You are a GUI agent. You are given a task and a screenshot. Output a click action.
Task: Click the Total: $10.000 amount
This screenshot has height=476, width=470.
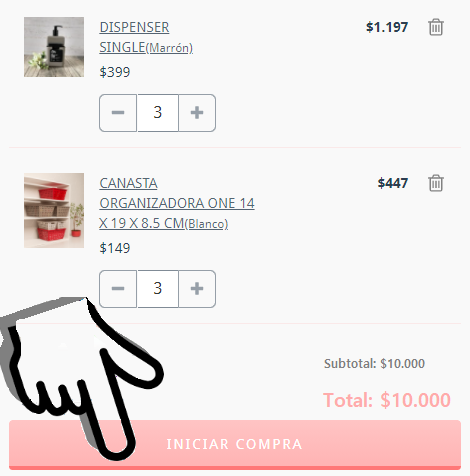(x=387, y=400)
